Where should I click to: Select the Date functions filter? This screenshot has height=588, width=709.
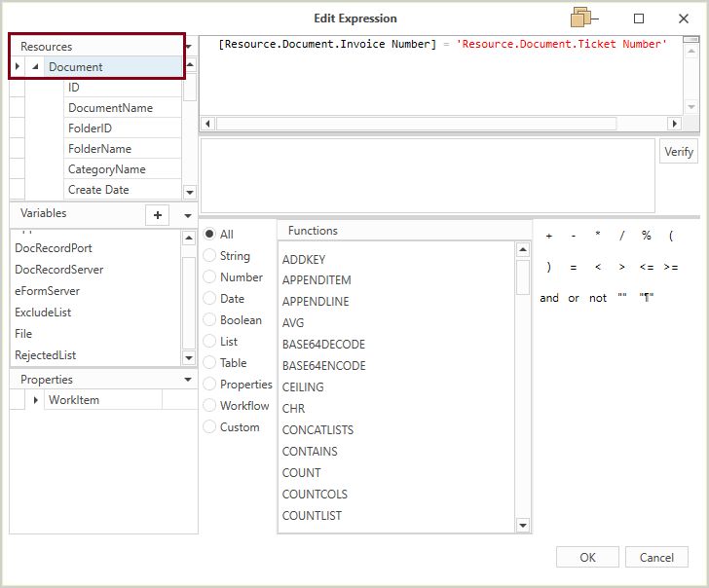click(x=209, y=298)
